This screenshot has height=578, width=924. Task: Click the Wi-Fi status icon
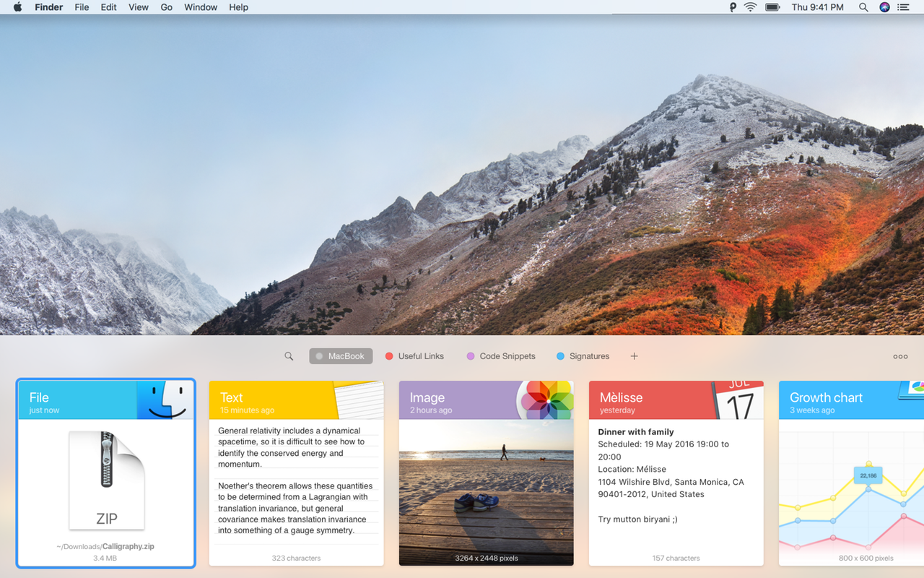(751, 7)
